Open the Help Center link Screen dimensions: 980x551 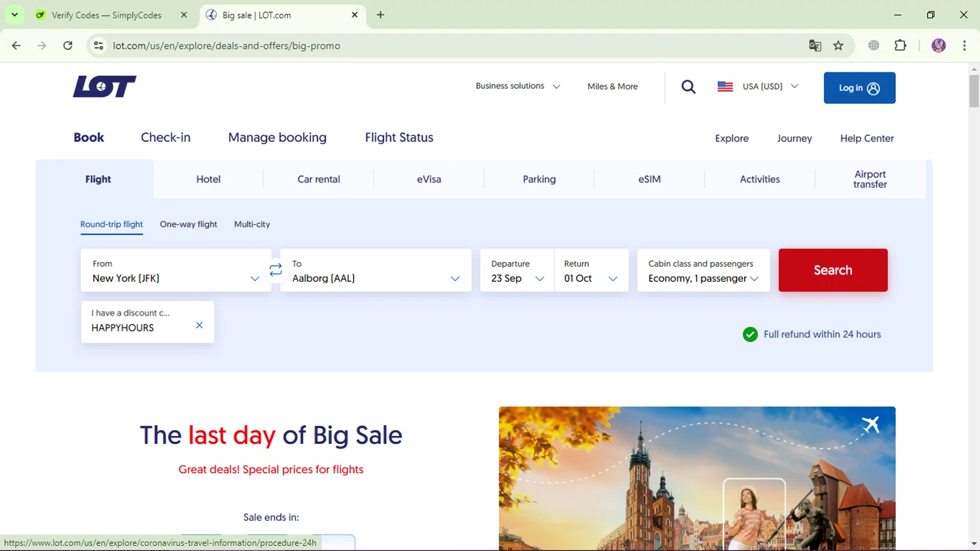tap(867, 139)
